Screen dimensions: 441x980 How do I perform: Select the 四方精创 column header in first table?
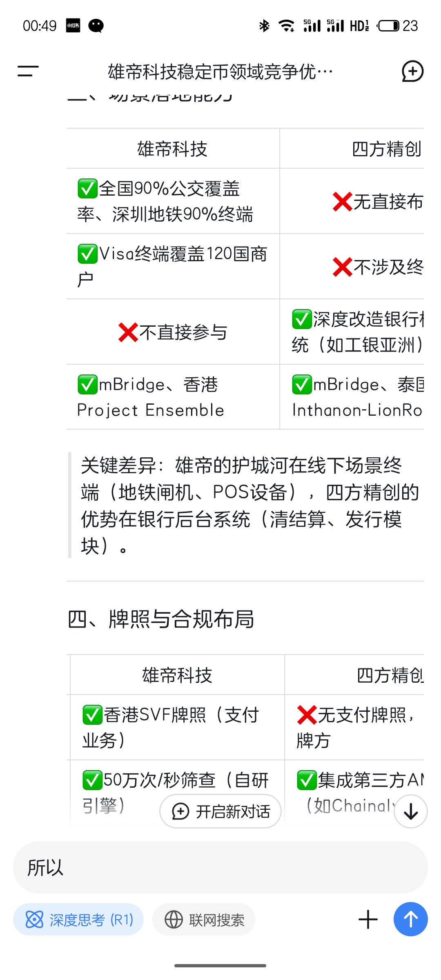click(387, 149)
